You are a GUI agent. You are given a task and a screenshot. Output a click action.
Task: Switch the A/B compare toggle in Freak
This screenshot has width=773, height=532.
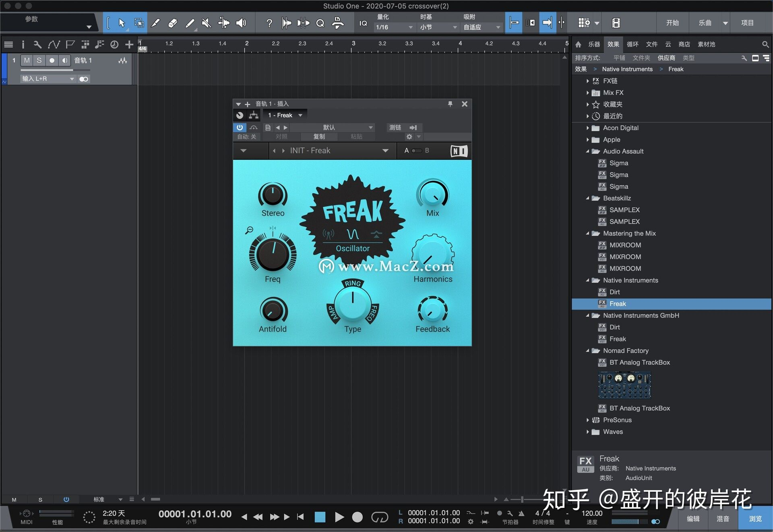point(417,151)
